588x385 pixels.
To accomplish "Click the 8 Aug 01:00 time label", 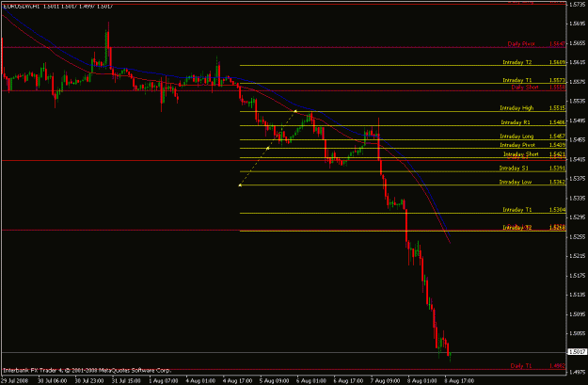I will 422,381.
